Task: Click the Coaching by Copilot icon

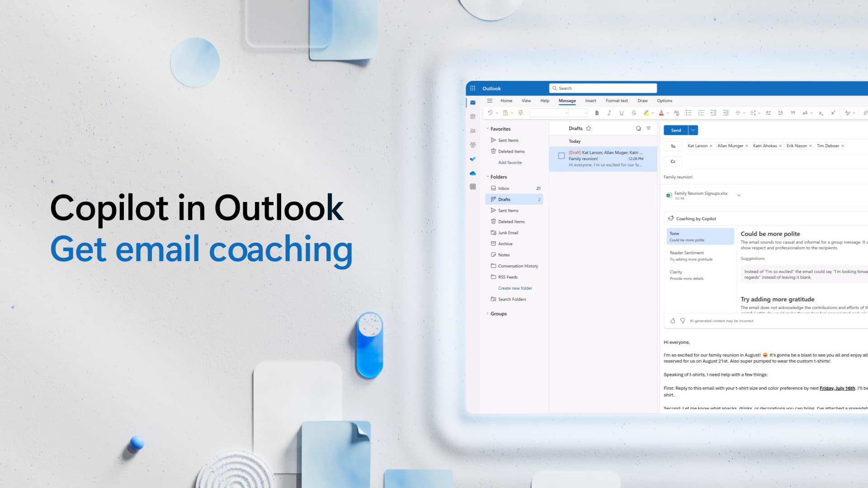Action: 671,218
